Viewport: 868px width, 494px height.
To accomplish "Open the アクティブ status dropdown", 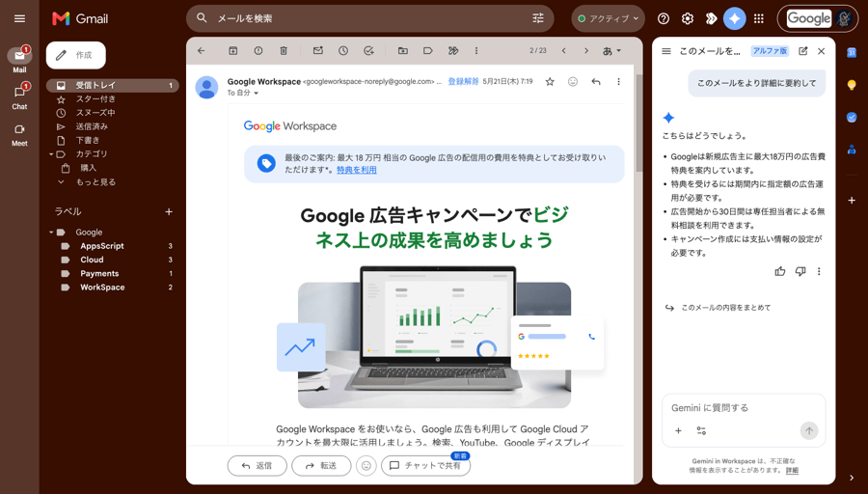I will click(x=608, y=19).
